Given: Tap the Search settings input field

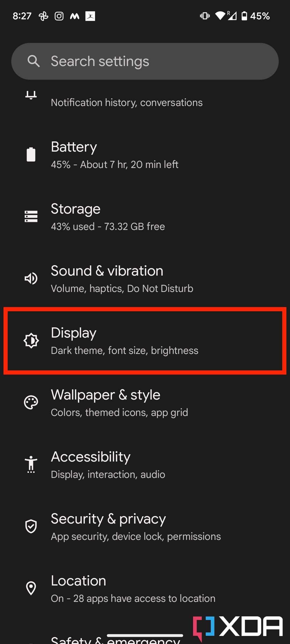Looking at the screenshot, I should [145, 61].
